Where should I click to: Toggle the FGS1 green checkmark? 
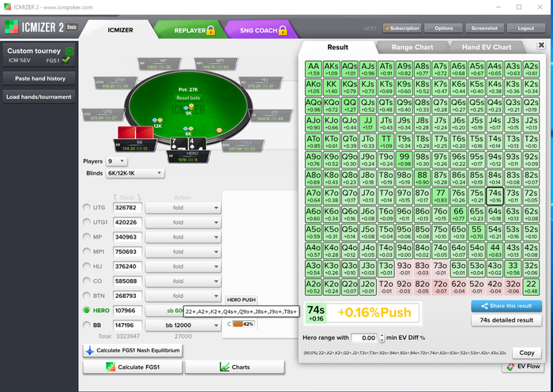[66, 60]
